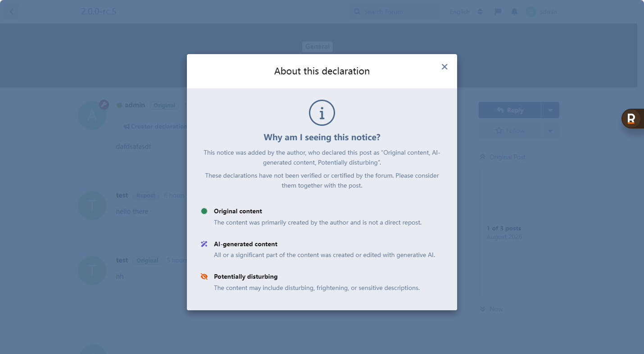The width and height of the screenshot is (644, 354).
Task: Open the flags icon in header
Action: pos(498,12)
